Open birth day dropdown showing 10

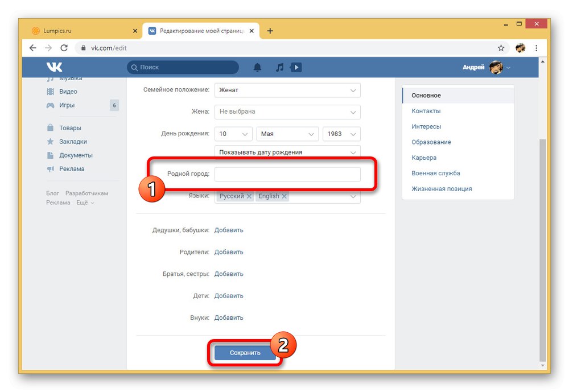click(233, 134)
